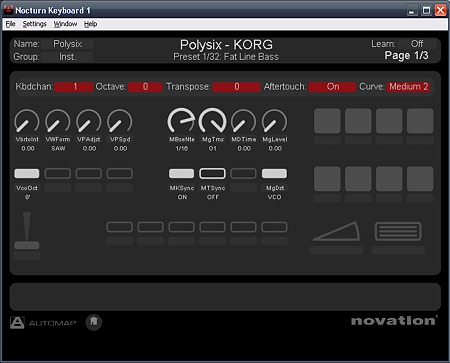Screen dimensions: 450x363
Task: Click the round home icon beside Automap
Action: click(x=94, y=322)
